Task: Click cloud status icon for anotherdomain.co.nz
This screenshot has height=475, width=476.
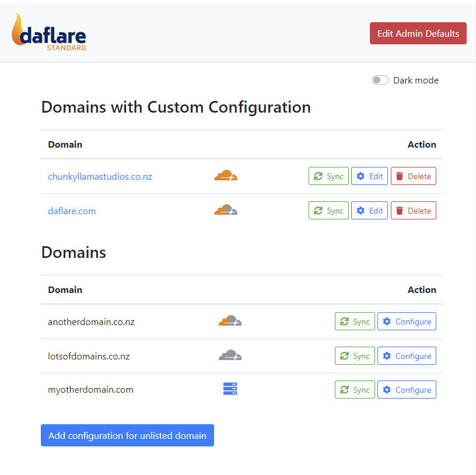Action: pyautogui.click(x=230, y=321)
